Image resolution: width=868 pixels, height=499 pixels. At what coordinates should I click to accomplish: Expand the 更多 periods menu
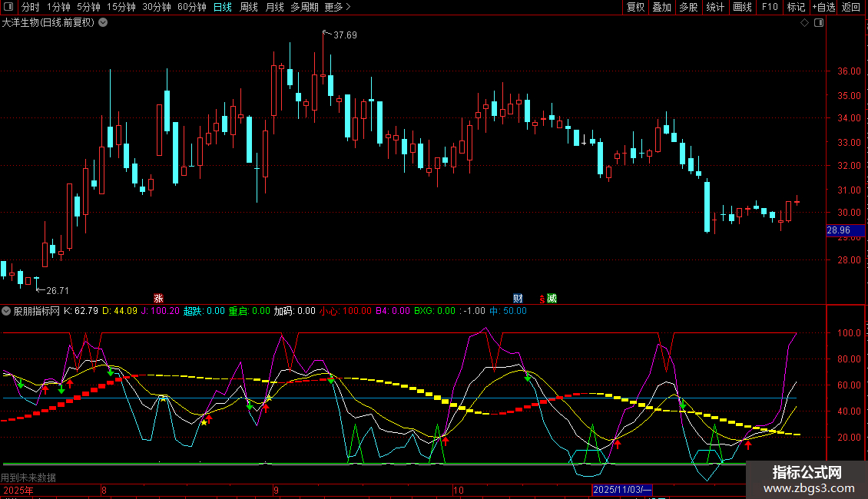(337, 8)
